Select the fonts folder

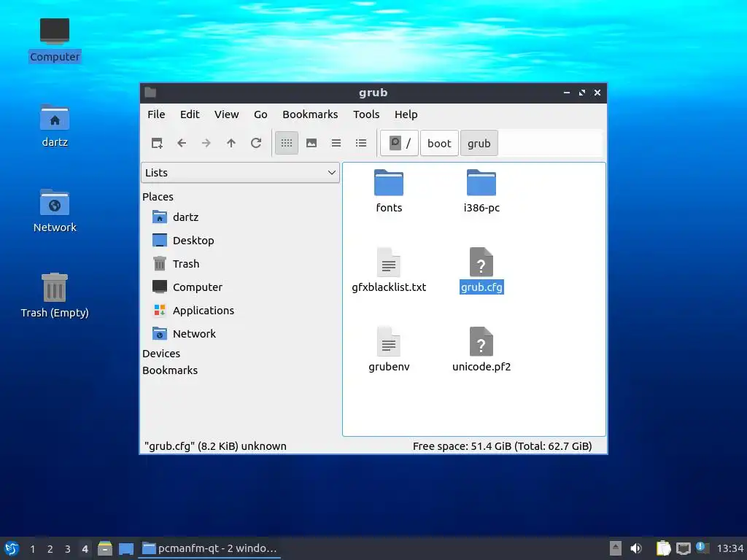(389, 192)
